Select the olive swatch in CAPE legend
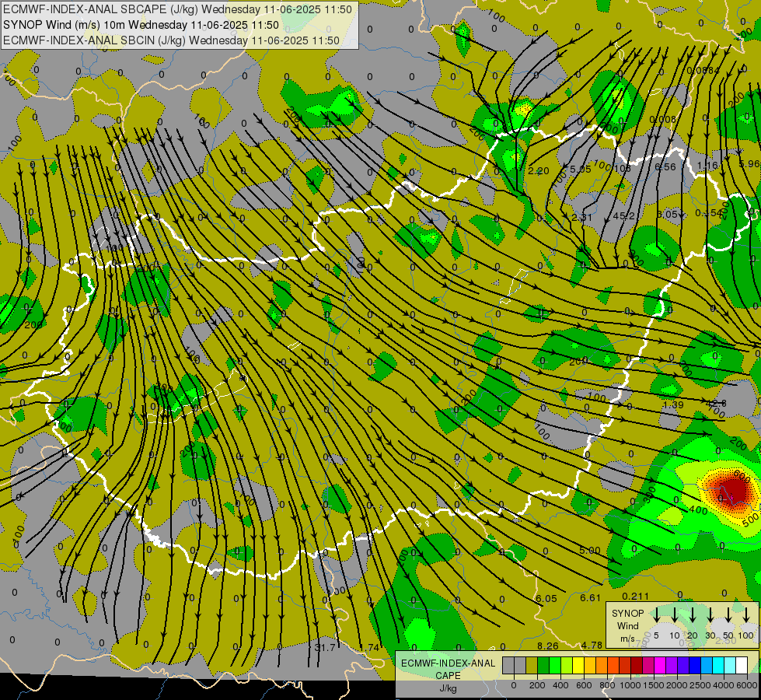 point(532,665)
